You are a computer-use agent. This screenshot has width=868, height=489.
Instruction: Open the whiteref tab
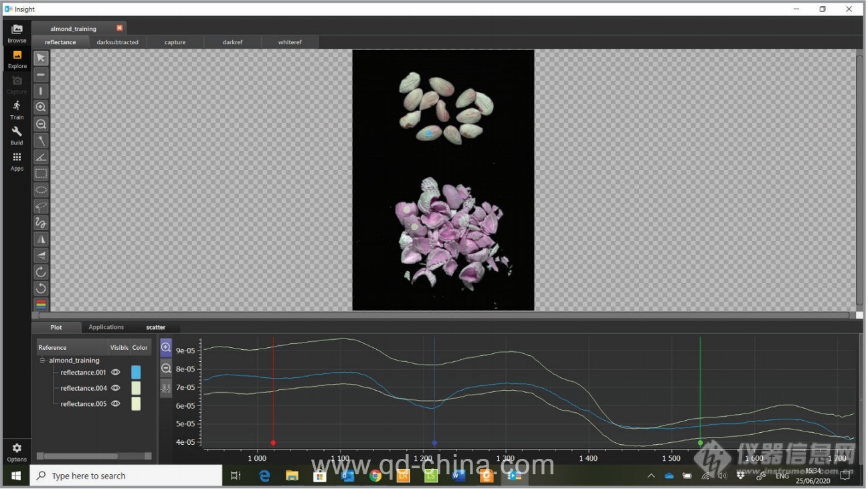click(290, 42)
